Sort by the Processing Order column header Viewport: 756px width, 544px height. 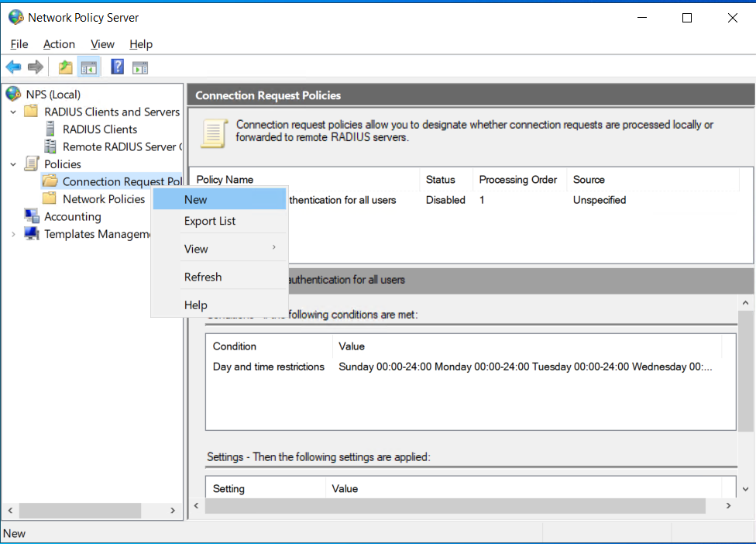(x=518, y=180)
